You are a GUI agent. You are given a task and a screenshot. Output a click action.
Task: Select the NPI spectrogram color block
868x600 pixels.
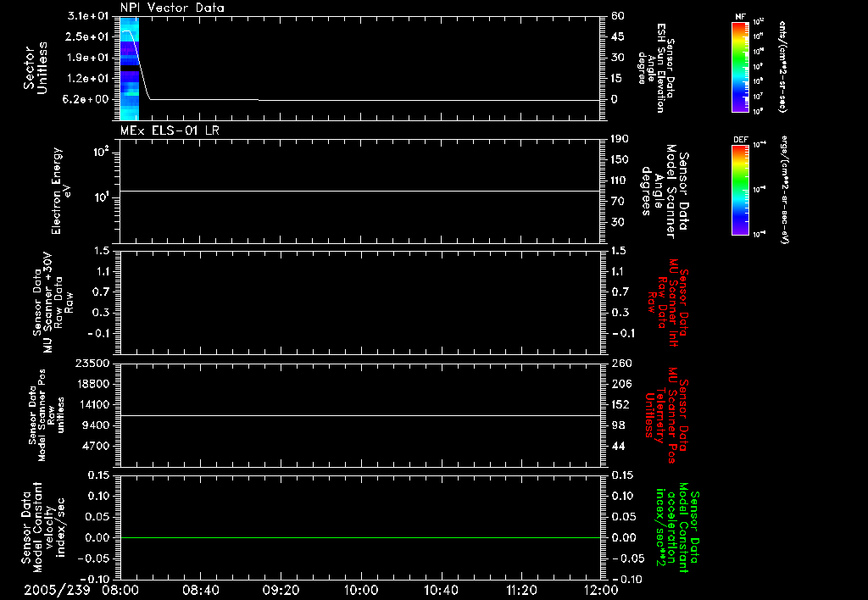(x=130, y=68)
